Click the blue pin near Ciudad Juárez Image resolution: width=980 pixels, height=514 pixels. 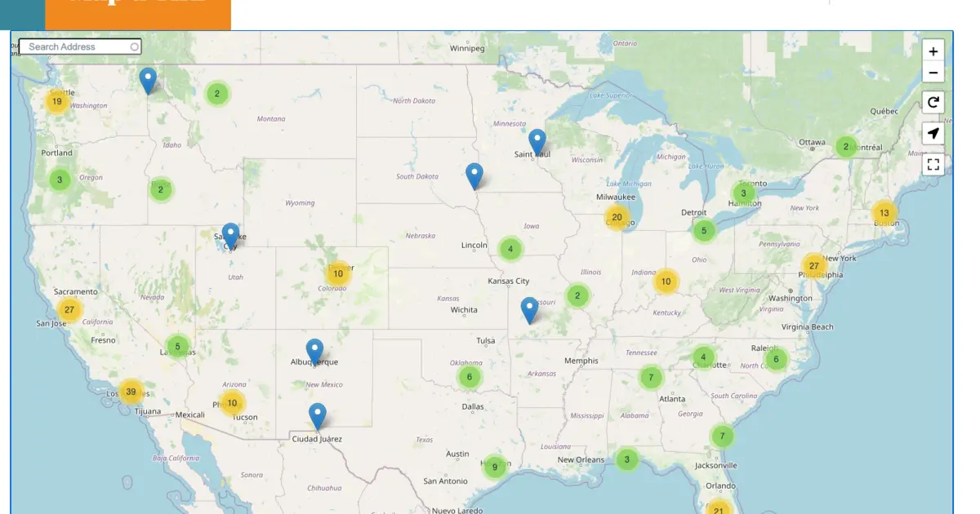click(x=318, y=415)
